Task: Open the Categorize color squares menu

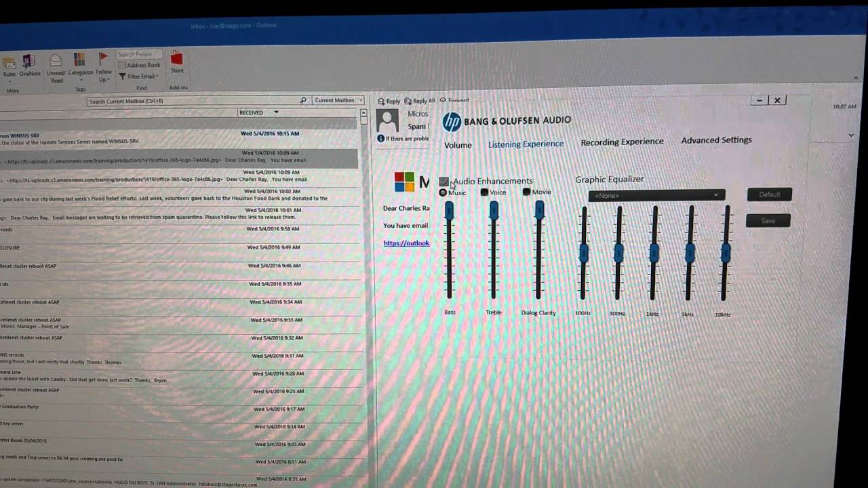Action: pyautogui.click(x=79, y=60)
